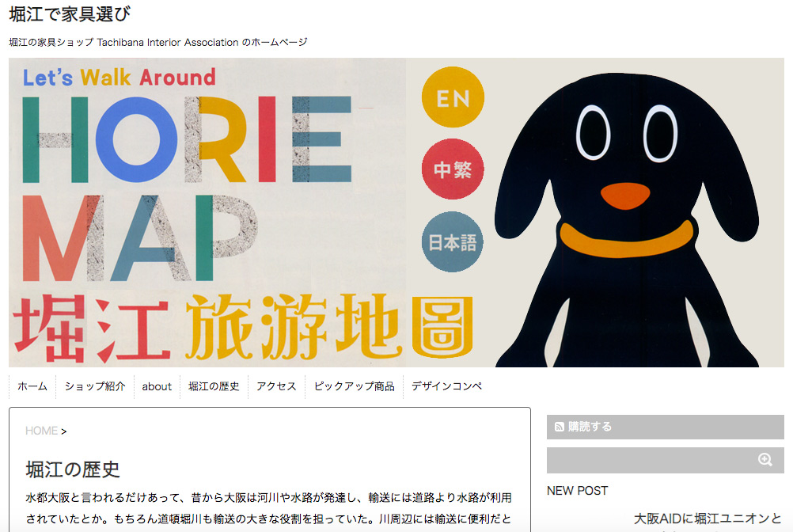Open ピックアップ商品 in the navigation
793x532 pixels.
[354, 386]
